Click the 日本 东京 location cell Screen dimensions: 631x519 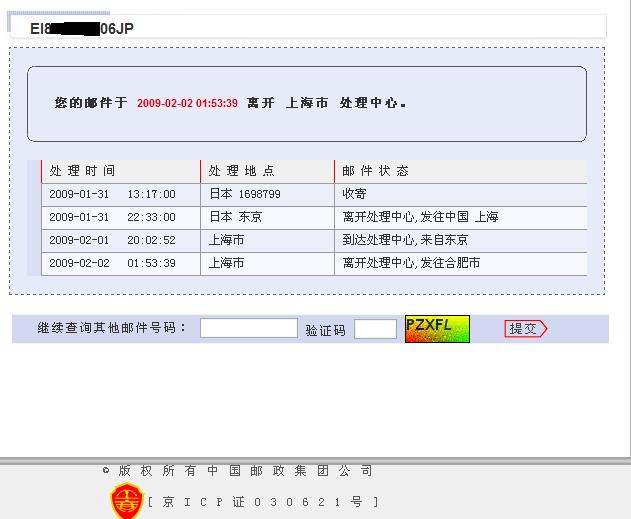click(x=236, y=217)
